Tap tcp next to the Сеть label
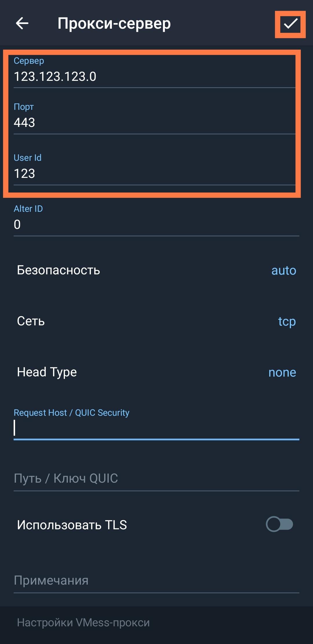The width and height of the screenshot is (313, 644). point(287,321)
